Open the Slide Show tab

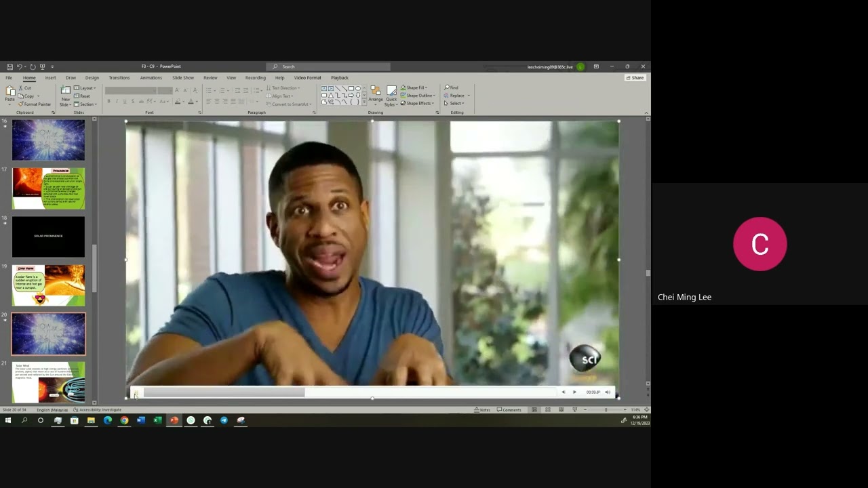pos(183,78)
